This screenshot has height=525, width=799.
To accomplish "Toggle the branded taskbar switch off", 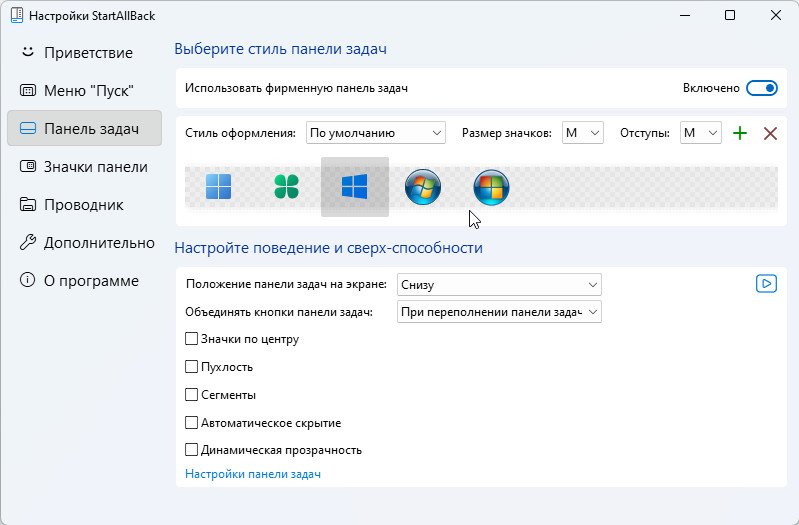I will (x=762, y=88).
